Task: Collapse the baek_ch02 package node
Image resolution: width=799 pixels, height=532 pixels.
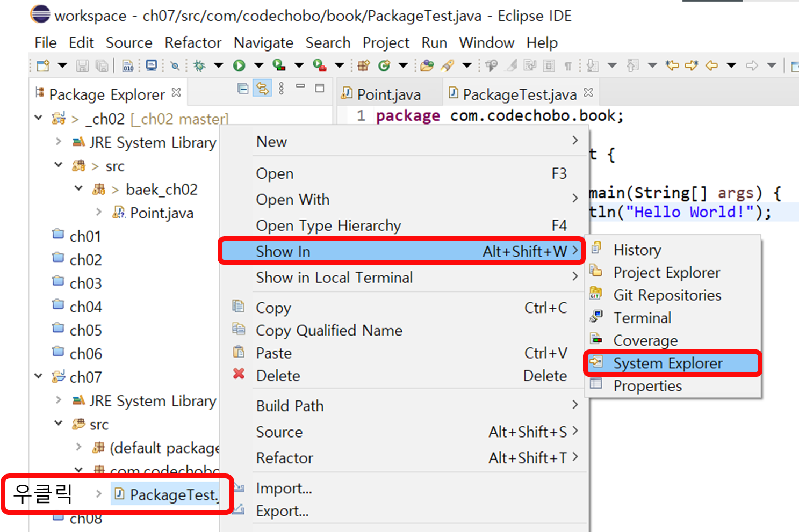Action: [78, 188]
